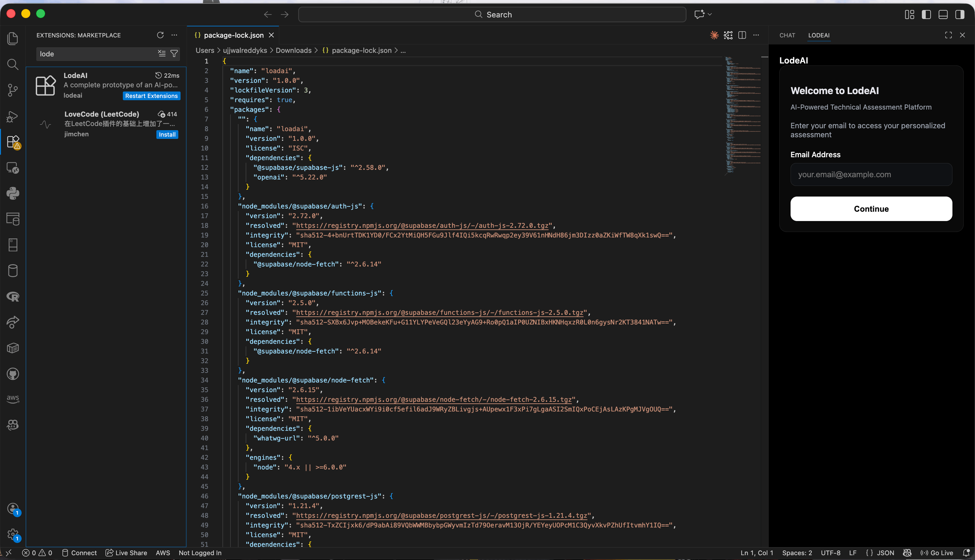The height and width of the screenshot is (560, 975).
Task: Switch to the CHAT tab
Action: click(x=787, y=35)
